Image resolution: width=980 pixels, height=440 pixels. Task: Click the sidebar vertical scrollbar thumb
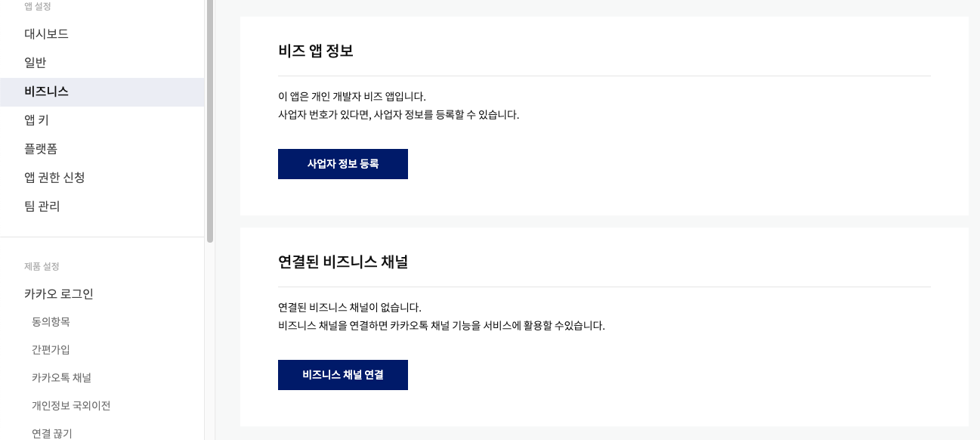click(210, 121)
